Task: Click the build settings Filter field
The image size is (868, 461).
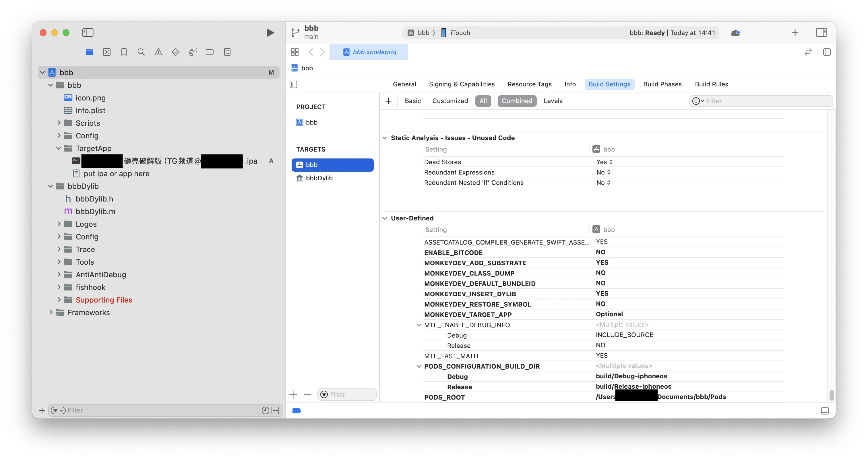Action: tap(761, 101)
